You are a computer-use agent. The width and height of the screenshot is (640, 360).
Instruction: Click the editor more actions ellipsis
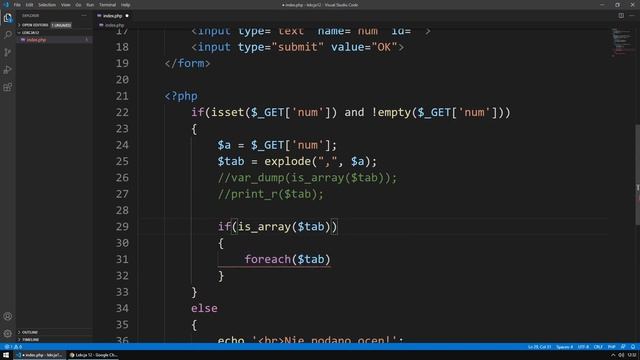pos(632,16)
